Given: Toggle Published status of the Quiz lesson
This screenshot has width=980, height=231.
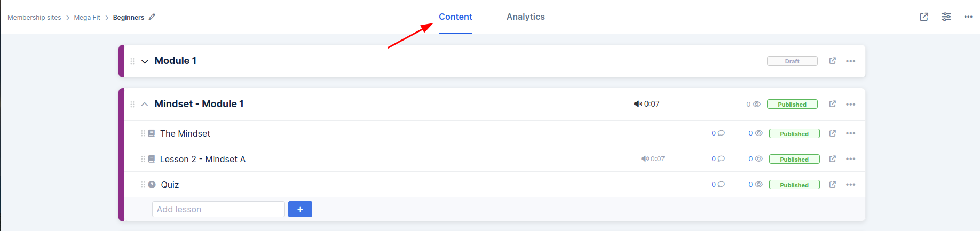Looking at the screenshot, I should click(794, 185).
